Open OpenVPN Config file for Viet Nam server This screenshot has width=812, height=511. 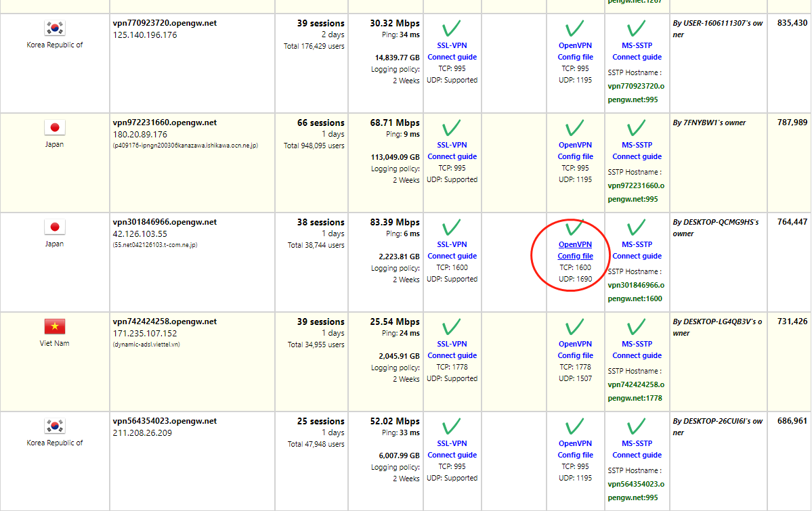575,355
